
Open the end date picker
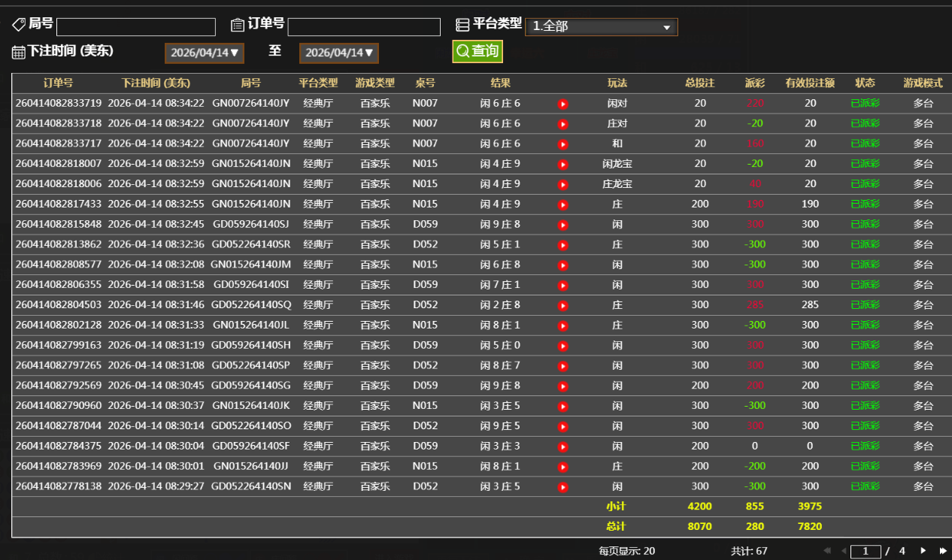[339, 53]
